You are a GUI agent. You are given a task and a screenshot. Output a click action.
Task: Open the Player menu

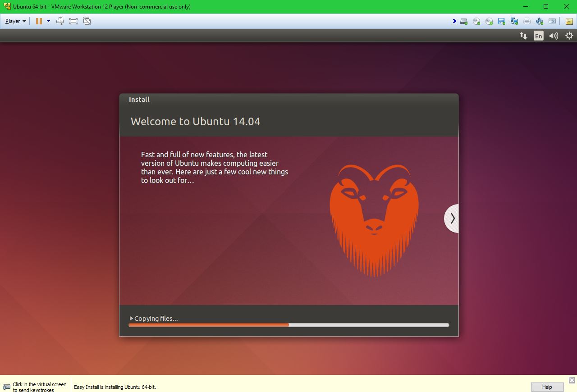coord(15,21)
